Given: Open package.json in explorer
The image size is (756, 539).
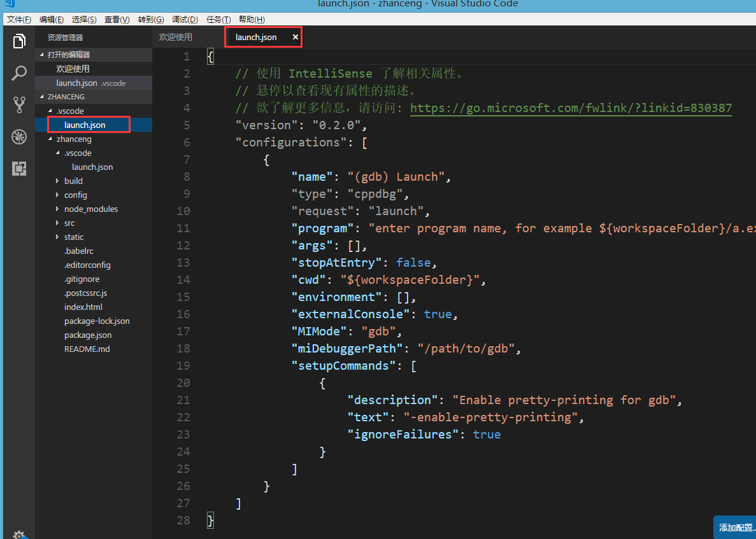Looking at the screenshot, I should 94,334.
